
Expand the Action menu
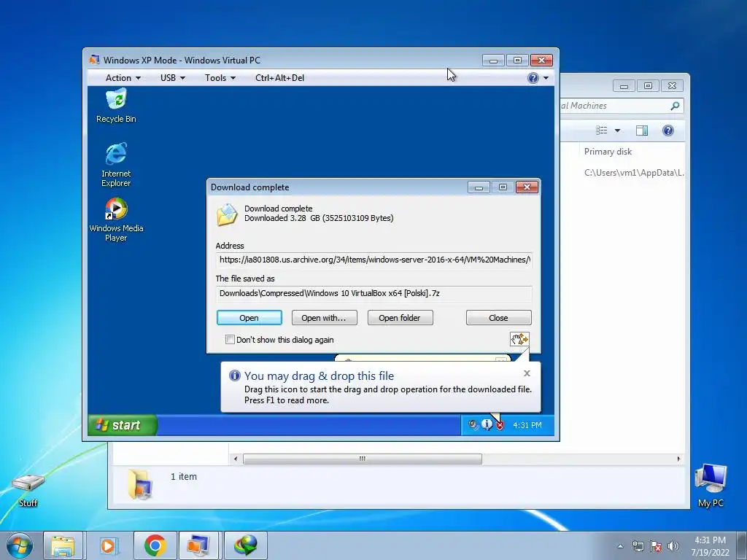click(123, 78)
